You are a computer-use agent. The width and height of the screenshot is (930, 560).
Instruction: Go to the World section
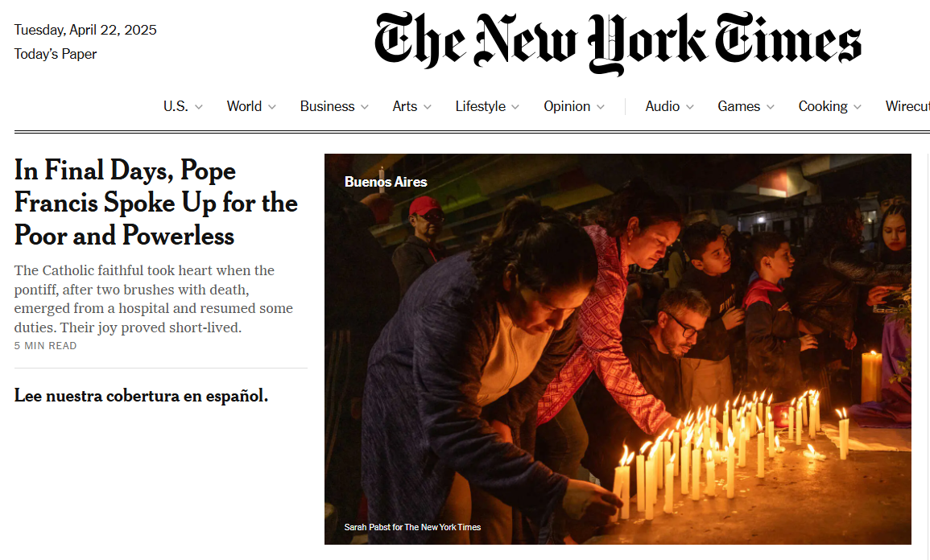244,106
